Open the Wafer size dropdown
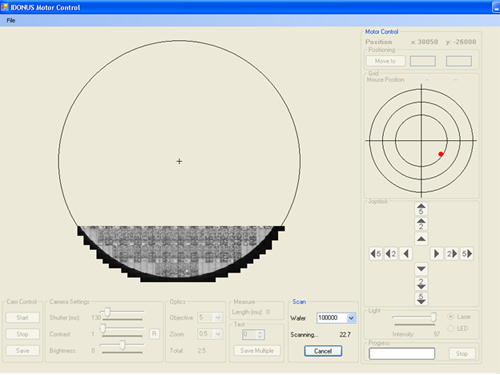500x375 pixels. 351,318
